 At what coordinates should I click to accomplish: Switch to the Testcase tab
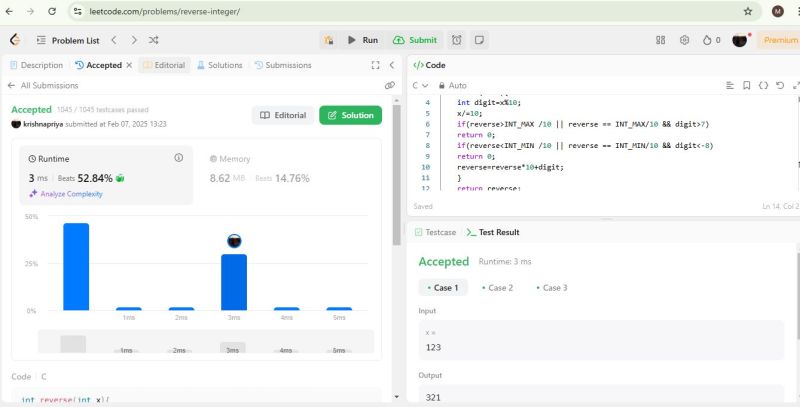[x=435, y=232]
